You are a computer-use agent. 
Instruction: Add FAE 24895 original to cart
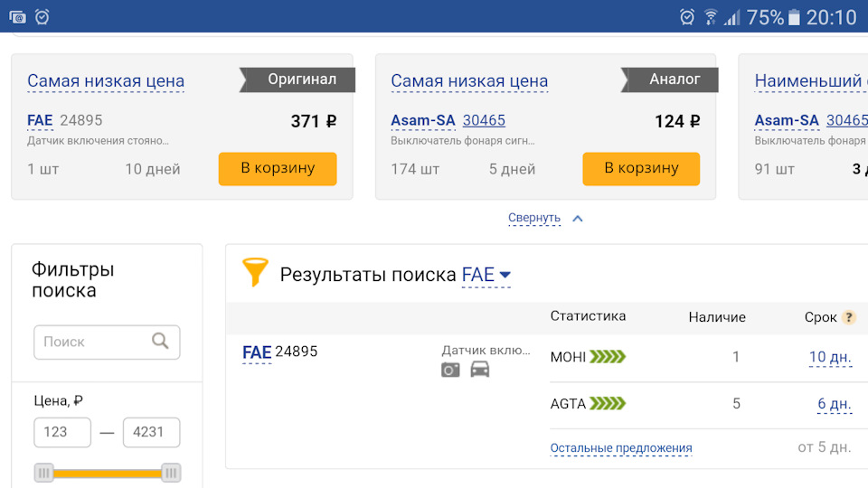(278, 168)
